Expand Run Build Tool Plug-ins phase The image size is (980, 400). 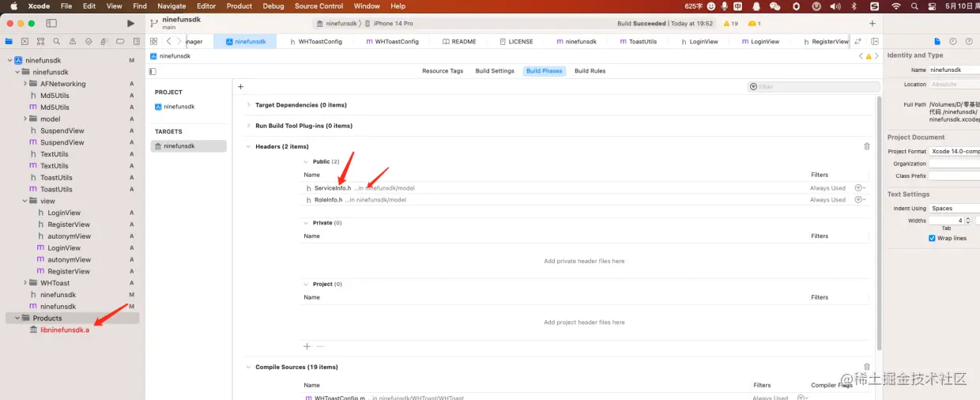point(248,126)
